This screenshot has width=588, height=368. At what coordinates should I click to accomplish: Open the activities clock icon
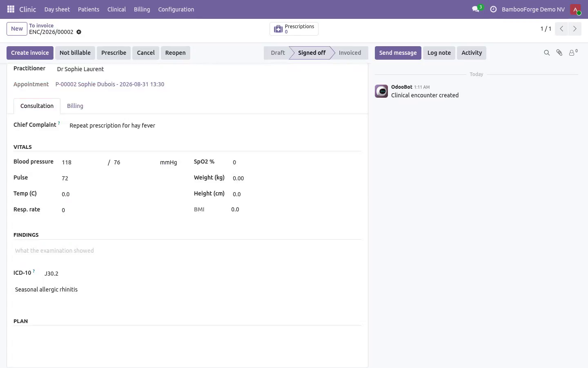coord(493,9)
